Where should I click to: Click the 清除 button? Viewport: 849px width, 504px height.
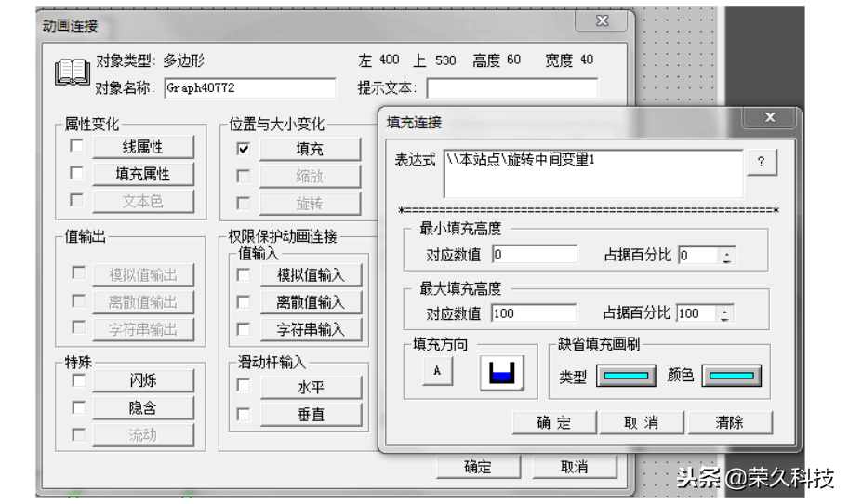pyautogui.click(x=730, y=422)
